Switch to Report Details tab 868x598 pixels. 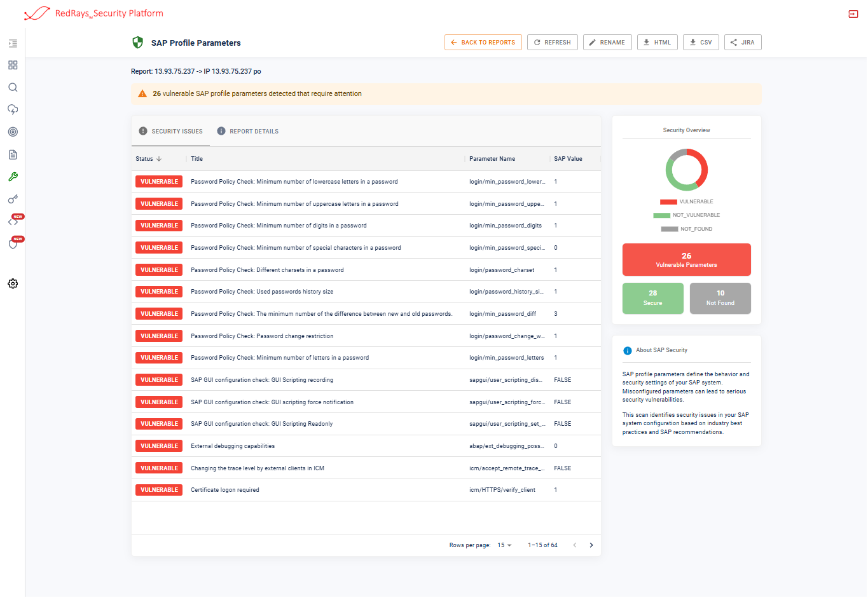coord(248,132)
